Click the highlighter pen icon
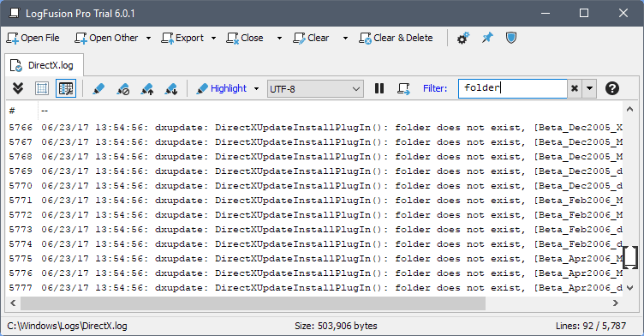 [x=98, y=88]
